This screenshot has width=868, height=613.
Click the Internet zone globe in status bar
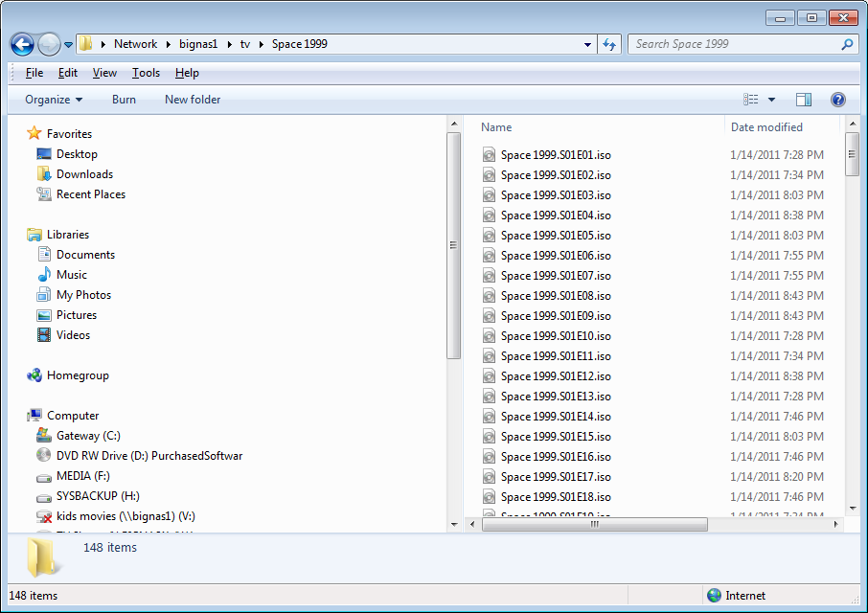714,596
